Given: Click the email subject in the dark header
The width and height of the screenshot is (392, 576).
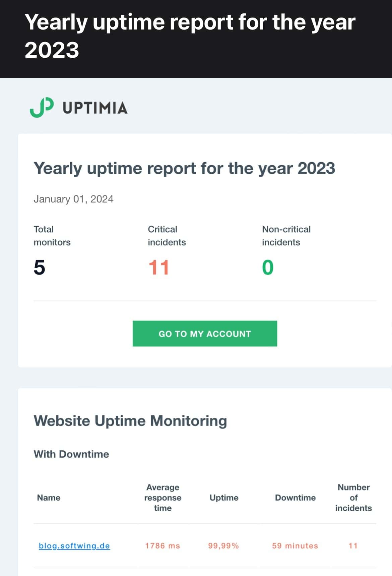Looking at the screenshot, I should pos(190,36).
